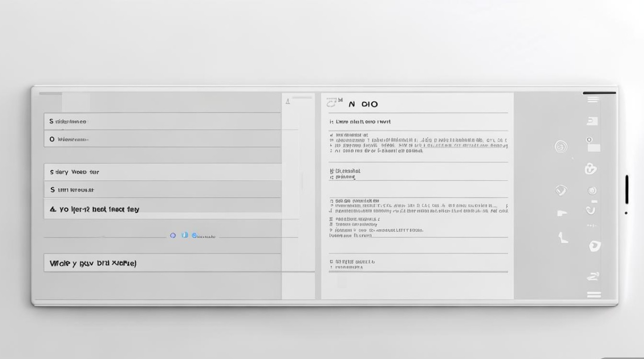Click the underlined text in right document's second section
This screenshot has width=644, height=359.
coord(345,177)
